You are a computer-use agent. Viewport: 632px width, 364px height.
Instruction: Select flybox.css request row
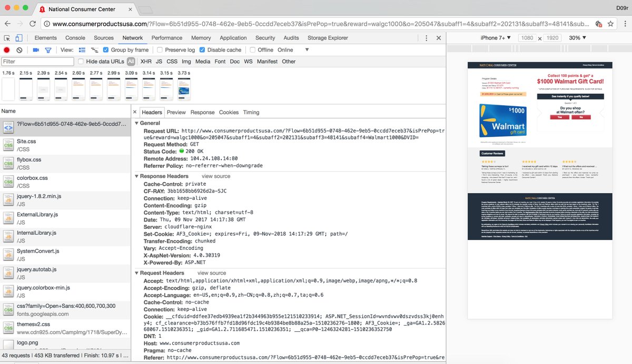click(x=65, y=164)
